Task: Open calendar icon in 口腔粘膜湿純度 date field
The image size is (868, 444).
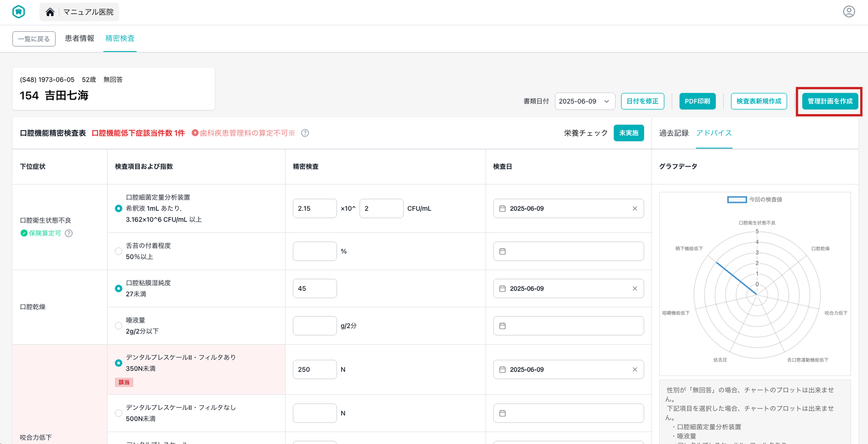Action: click(503, 289)
